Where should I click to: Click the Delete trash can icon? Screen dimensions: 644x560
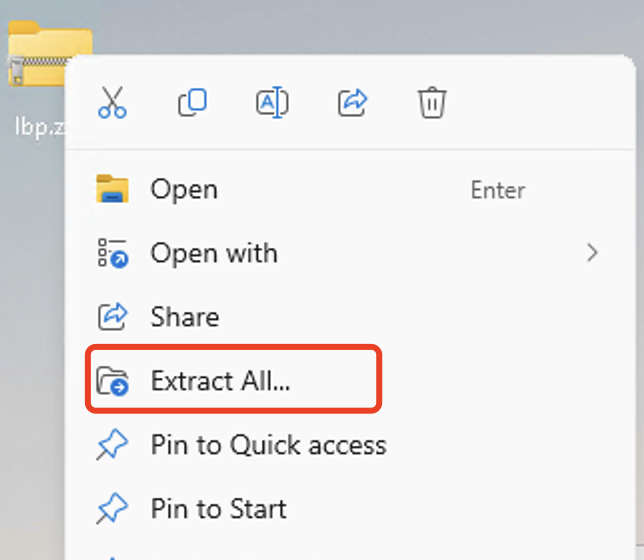[x=432, y=102]
